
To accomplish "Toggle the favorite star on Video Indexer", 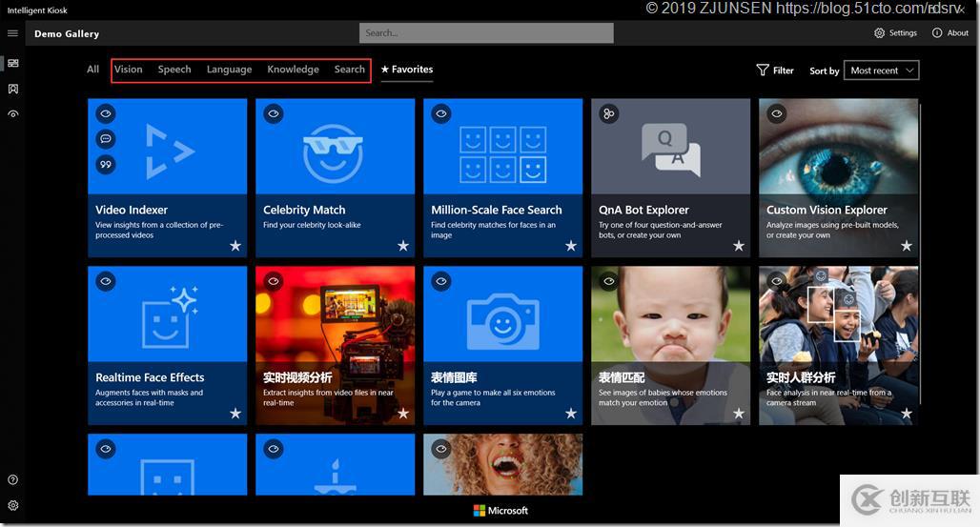I will [x=235, y=246].
